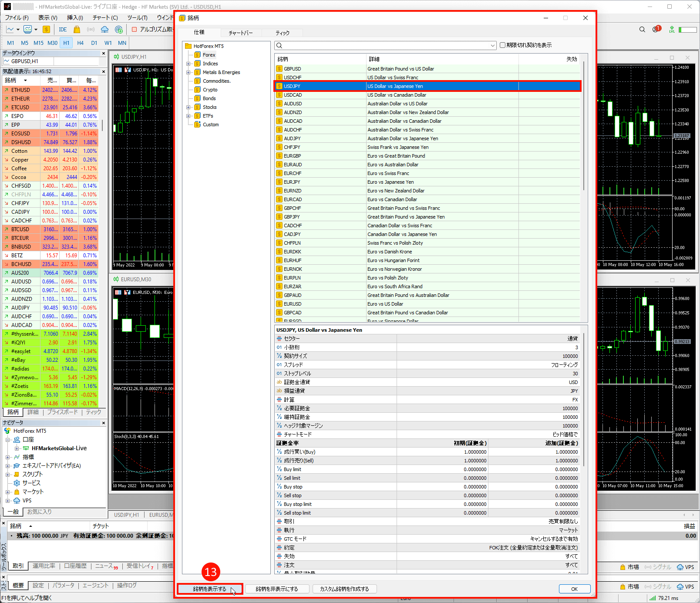Switch to the チャートバー tab
700x603 pixels.
pos(240,33)
